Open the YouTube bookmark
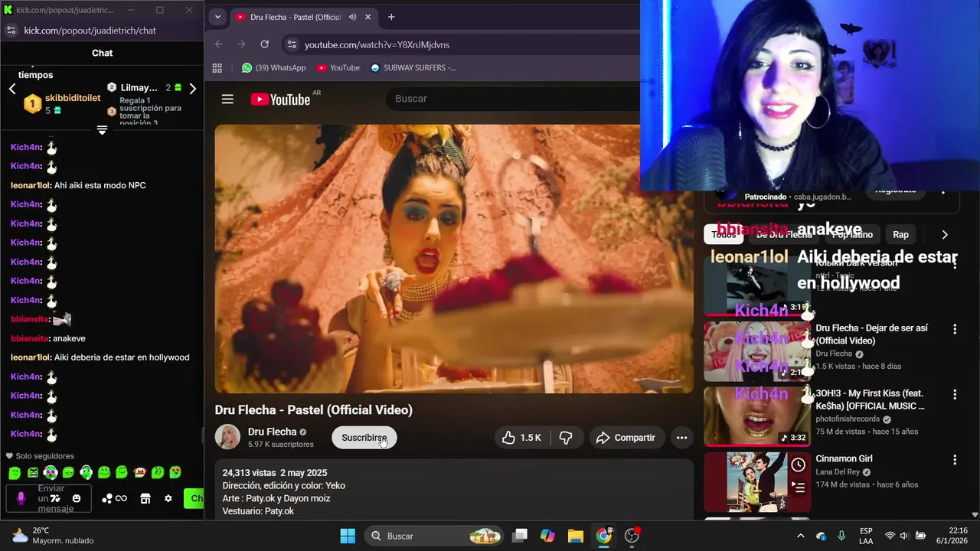The width and height of the screenshot is (980, 551). [338, 67]
